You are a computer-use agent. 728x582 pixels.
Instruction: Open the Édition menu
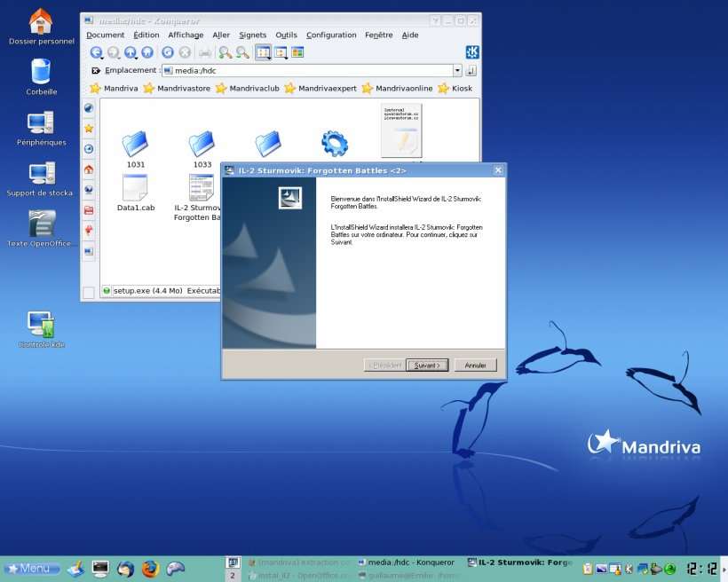click(146, 35)
